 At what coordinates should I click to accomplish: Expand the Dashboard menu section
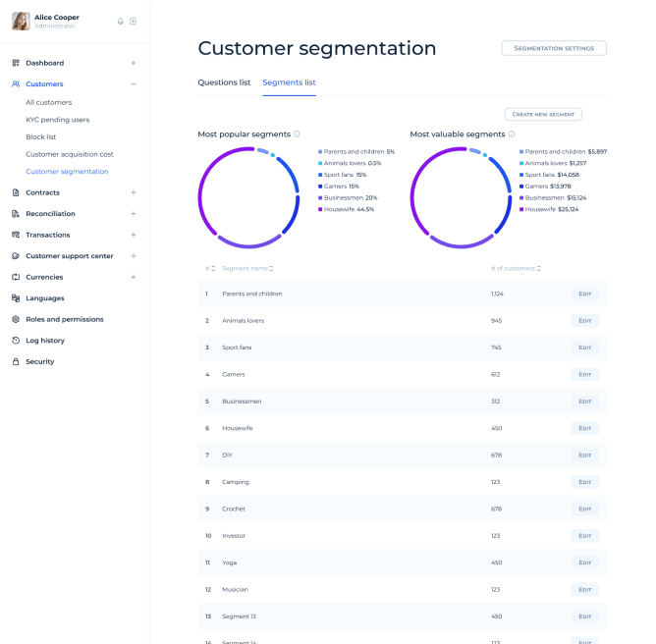pyautogui.click(x=134, y=63)
